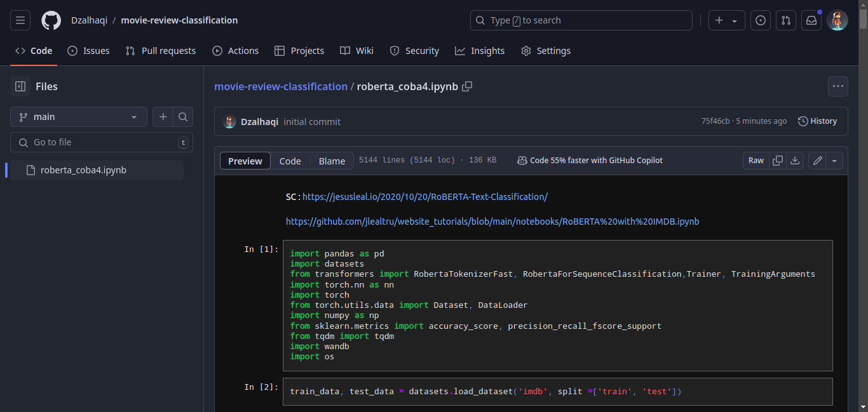Open the create new dropdown in the header
Image resolution: width=868 pixels, height=412 pixels.
click(x=726, y=20)
